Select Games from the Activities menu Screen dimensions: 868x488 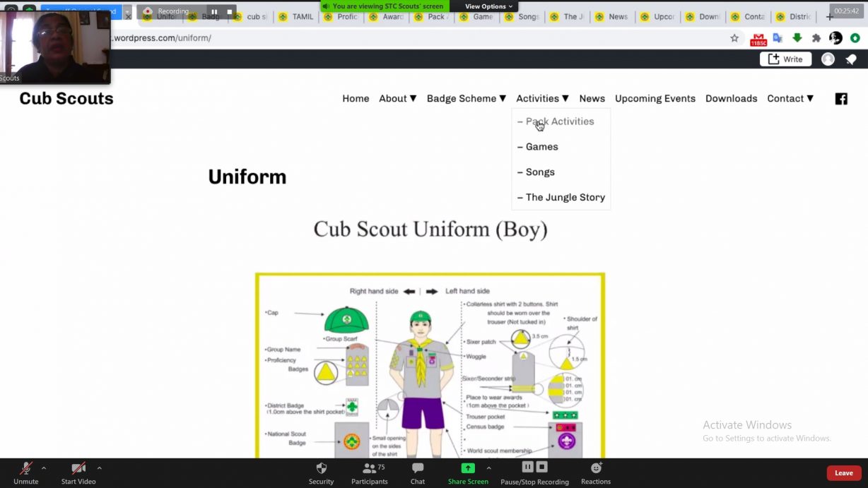pyautogui.click(x=542, y=146)
